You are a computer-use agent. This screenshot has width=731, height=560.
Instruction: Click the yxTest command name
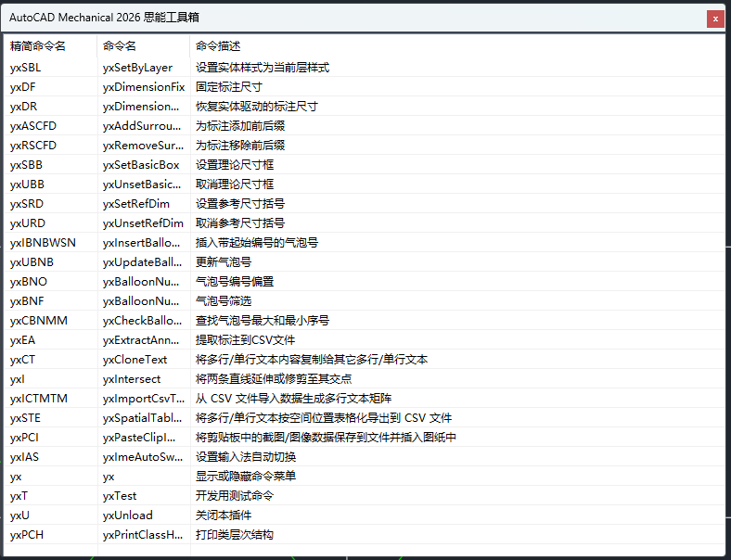pyautogui.click(x=120, y=496)
